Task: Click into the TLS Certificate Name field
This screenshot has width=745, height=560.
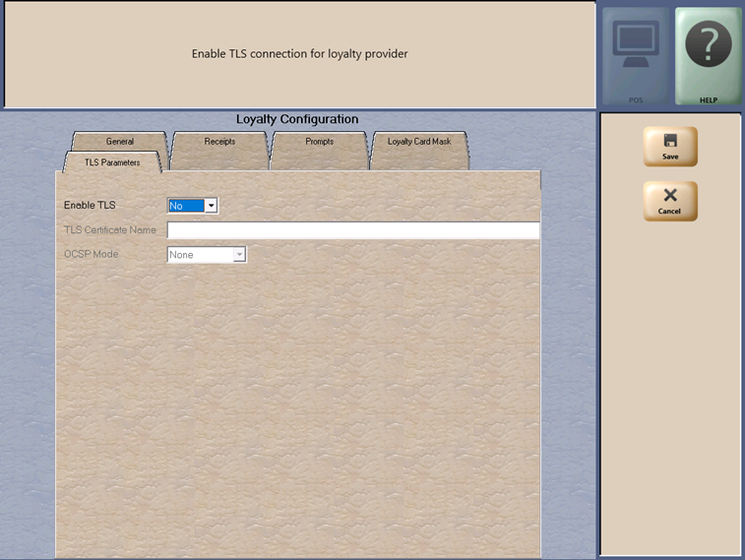Action: click(352, 230)
